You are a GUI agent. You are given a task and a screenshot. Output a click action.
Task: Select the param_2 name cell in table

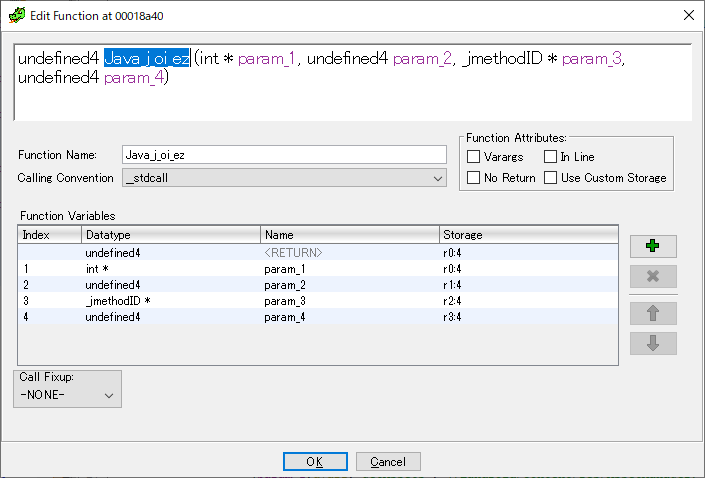tap(350, 285)
